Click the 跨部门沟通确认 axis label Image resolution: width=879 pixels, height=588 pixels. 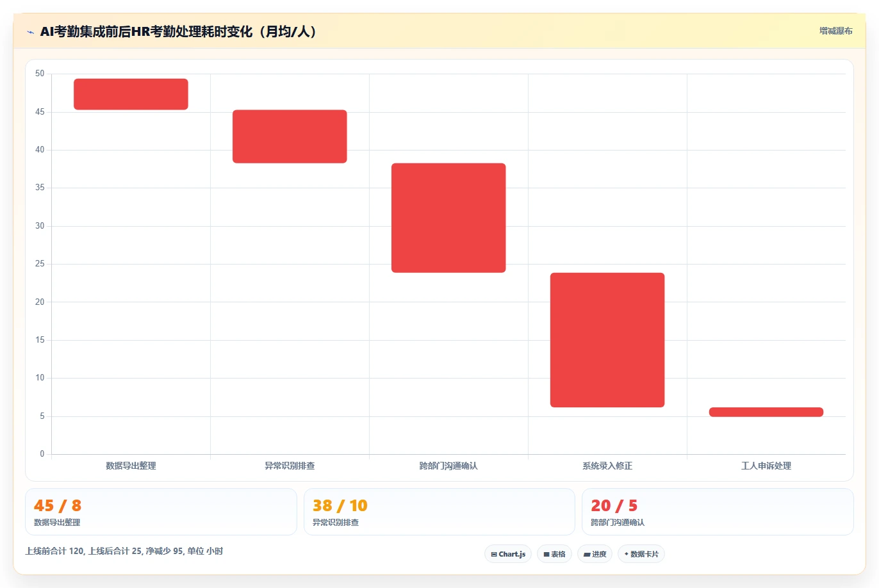[x=448, y=466]
